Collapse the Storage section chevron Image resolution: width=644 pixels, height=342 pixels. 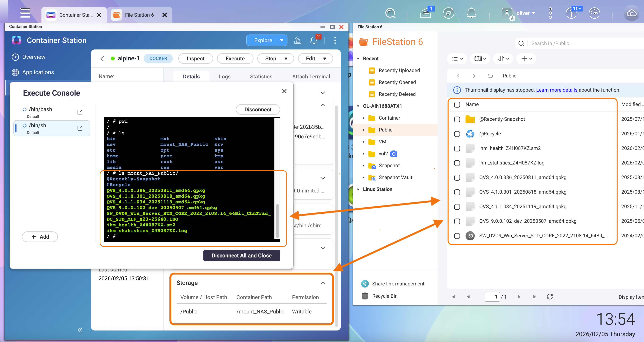coord(323,283)
